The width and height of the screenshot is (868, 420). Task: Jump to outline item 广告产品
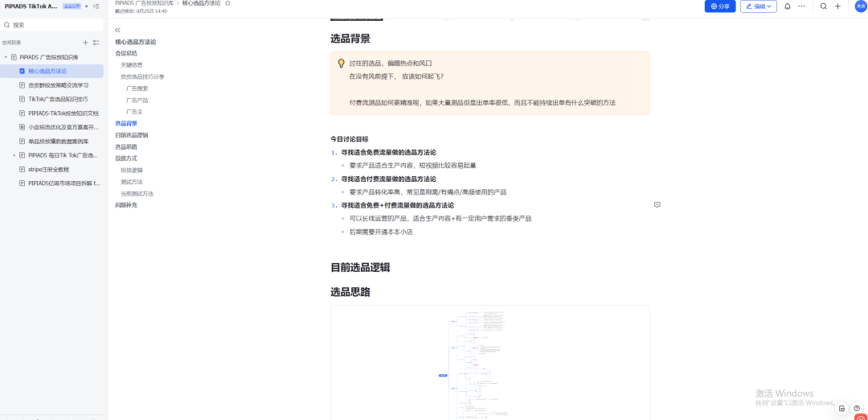point(137,101)
